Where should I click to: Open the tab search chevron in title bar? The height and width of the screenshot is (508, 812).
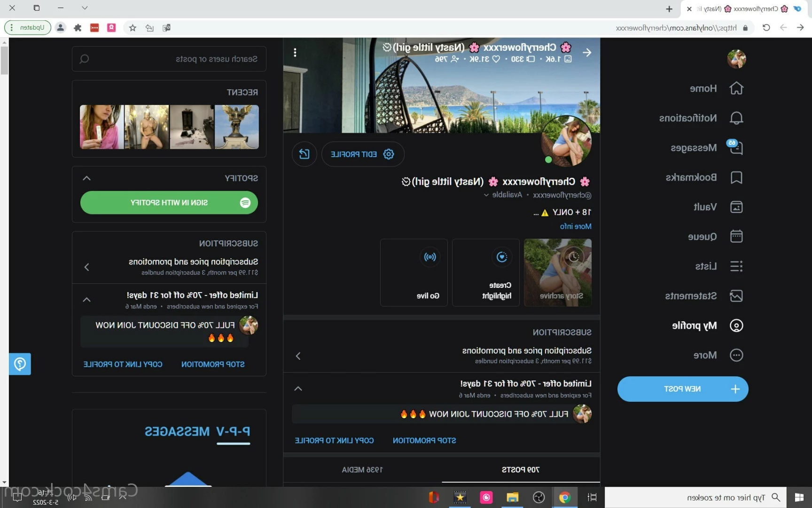click(x=85, y=8)
